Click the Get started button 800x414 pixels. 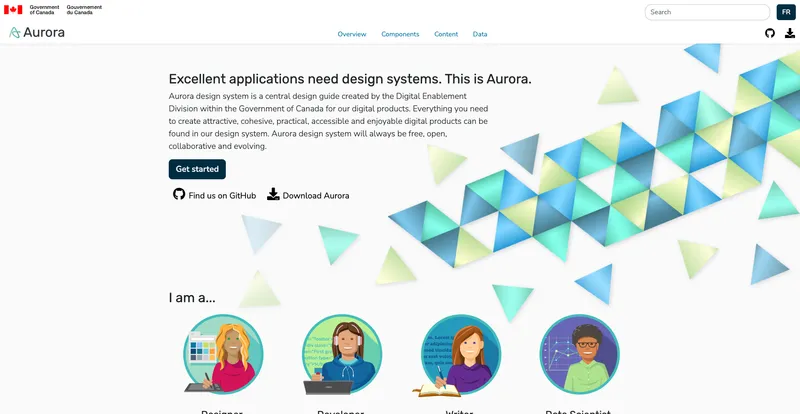click(197, 169)
